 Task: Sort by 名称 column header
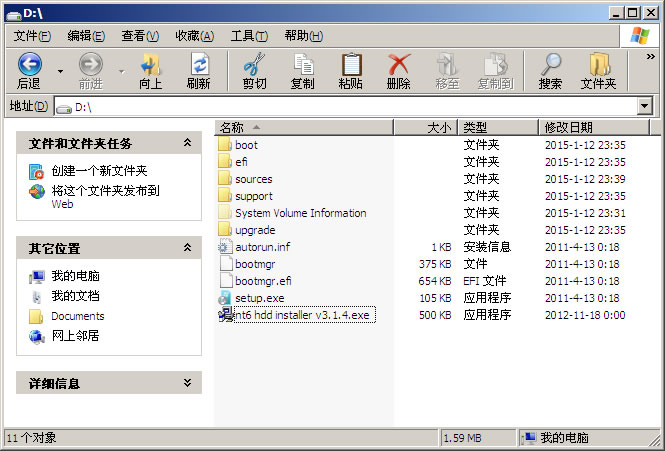click(304, 127)
